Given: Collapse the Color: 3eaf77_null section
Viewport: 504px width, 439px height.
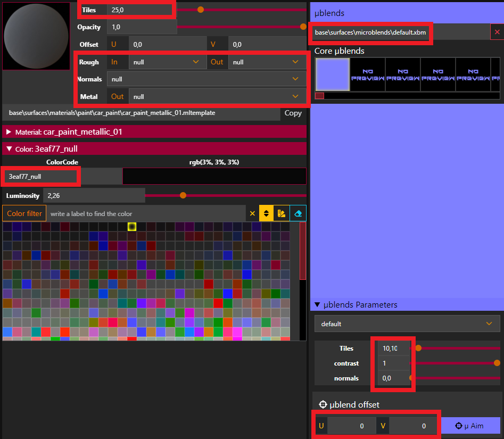Looking at the screenshot, I should pos(9,149).
